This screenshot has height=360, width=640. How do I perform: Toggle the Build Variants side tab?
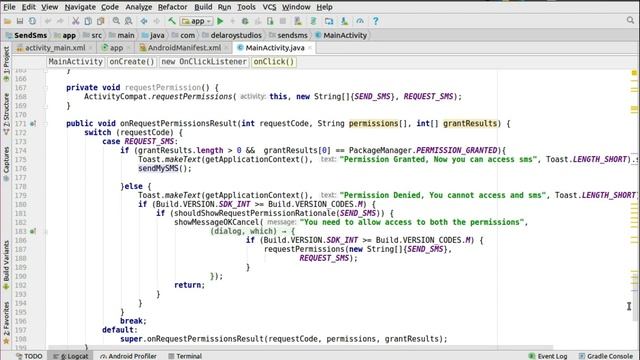[6, 265]
